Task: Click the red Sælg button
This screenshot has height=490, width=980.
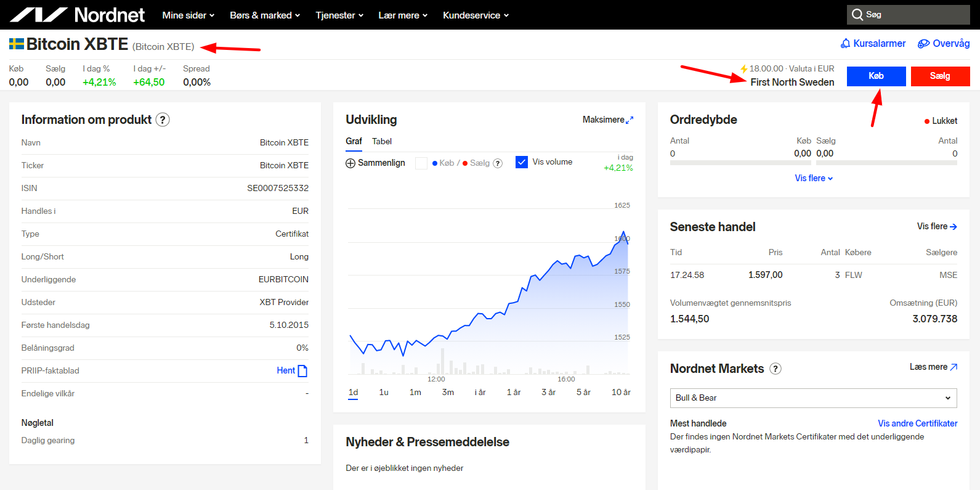Action: click(x=941, y=76)
